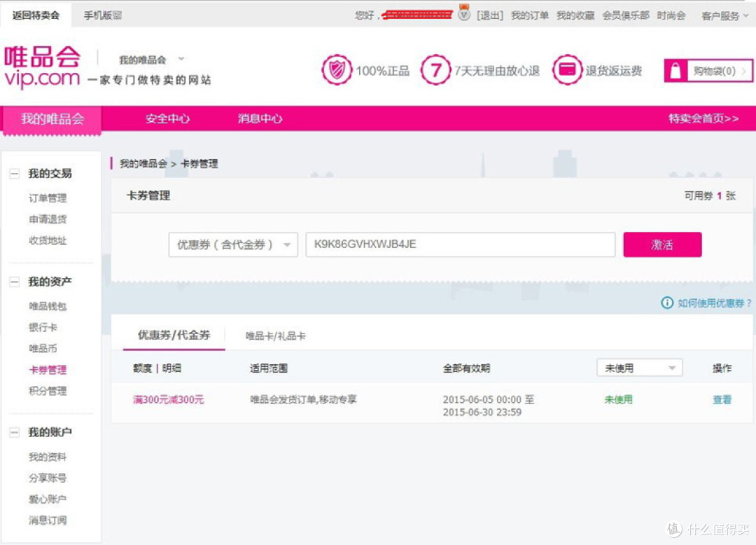The width and height of the screenshot is (756, 545).
Task: Open 爱心账户 in sidebar
Action: (x=48, y=499)
